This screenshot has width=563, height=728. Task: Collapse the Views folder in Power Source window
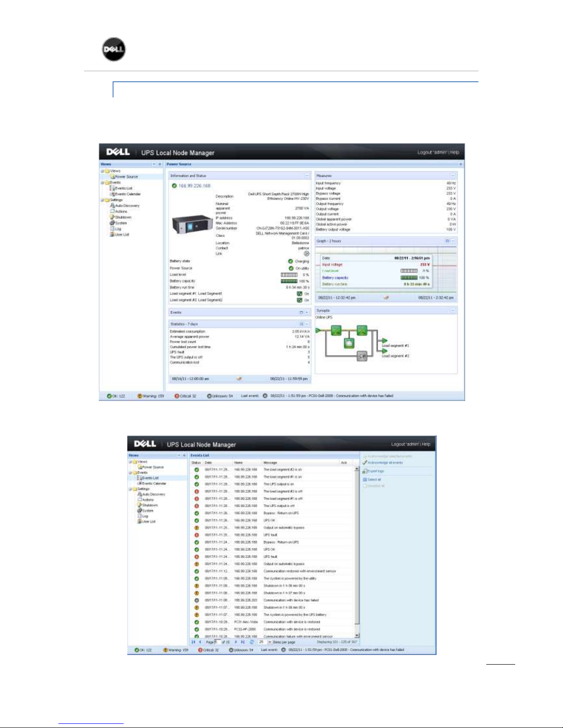point(102,171)
